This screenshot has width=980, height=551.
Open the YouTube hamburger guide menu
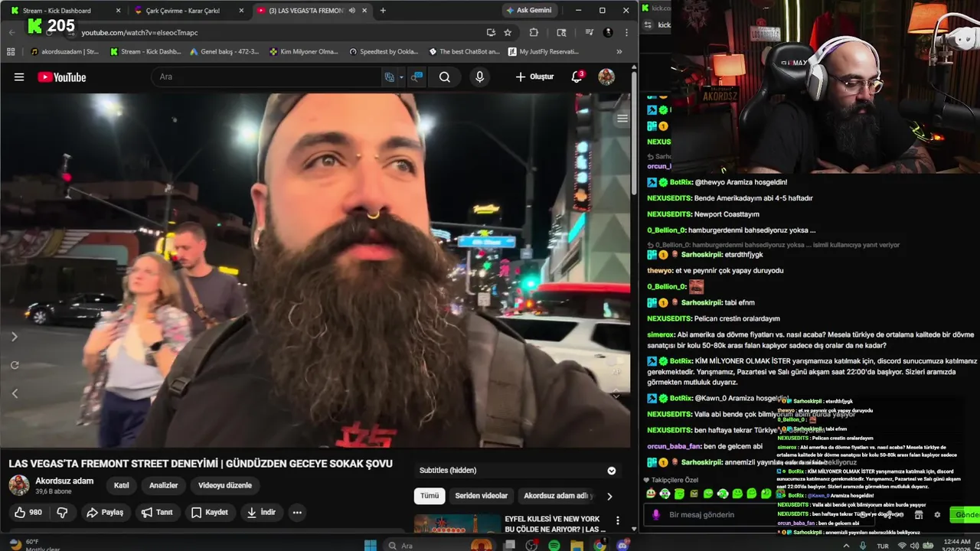(19, 77)
